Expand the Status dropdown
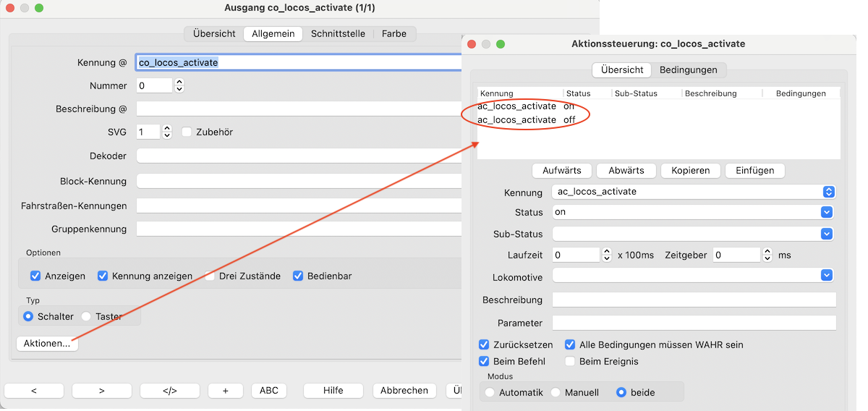This screenshot has width=868, height=411. click(x=827, y=212)
